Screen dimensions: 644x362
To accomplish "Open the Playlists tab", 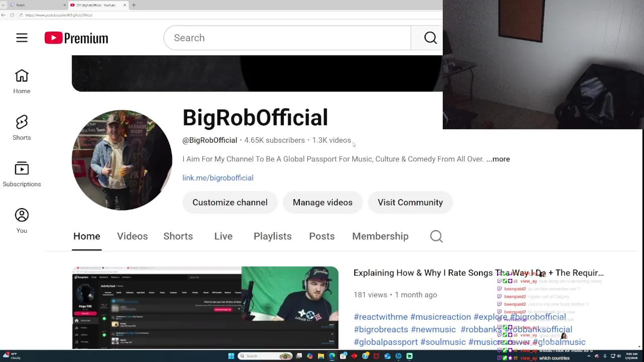I will tap(273, 236).
